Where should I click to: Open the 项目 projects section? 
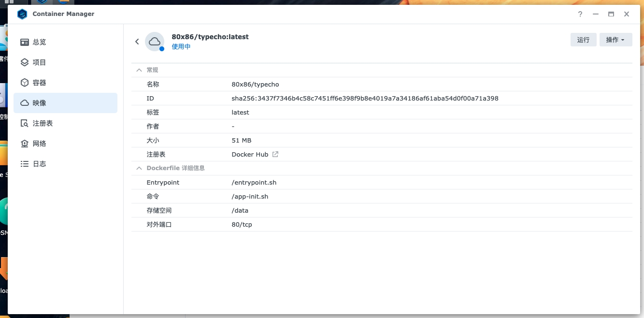point(65,62)
